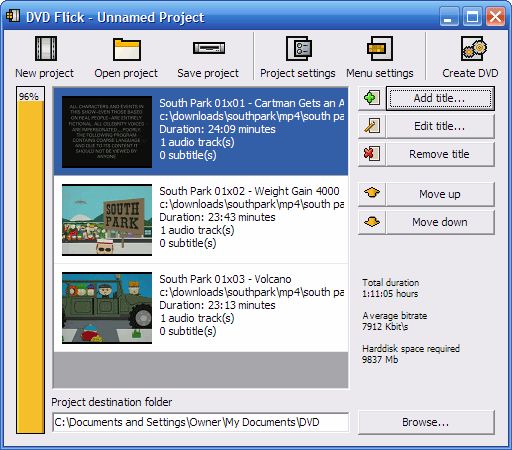Click the New project label
Viewport: 512px width, 450px height.
(x=44, y=73)
